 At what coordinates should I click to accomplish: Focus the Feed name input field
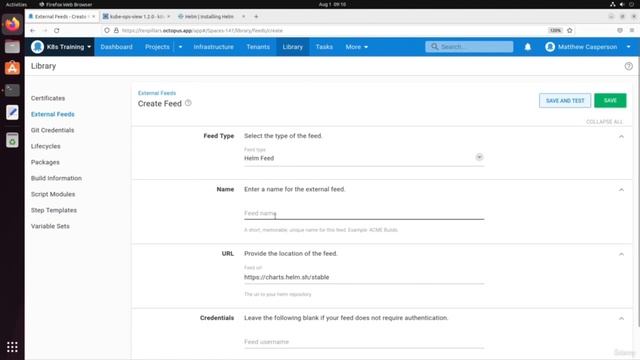click(364, 213)
